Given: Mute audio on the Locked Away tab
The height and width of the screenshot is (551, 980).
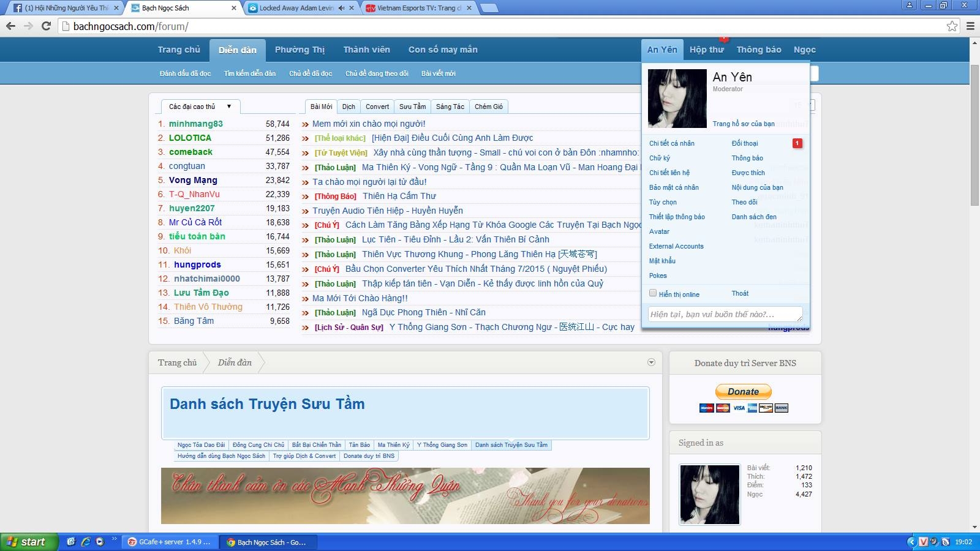Looking at the screenshot, I should [341, 8].
